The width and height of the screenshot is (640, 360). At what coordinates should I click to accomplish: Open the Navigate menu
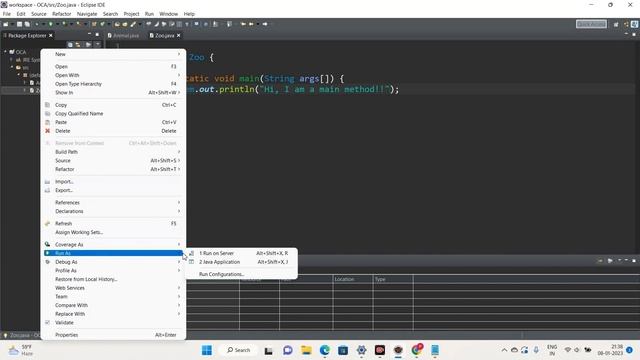point(87,14)
